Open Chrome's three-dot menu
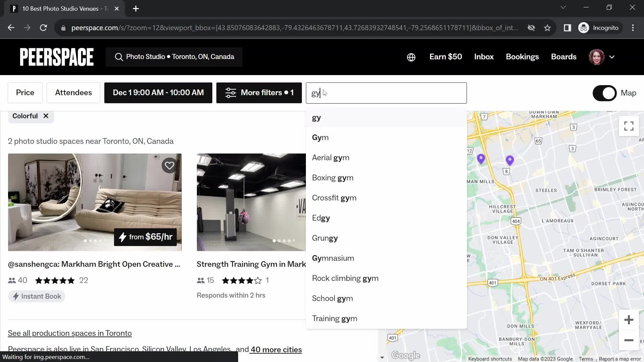Viewport: 644px width, 362px height. coord(633,28)
